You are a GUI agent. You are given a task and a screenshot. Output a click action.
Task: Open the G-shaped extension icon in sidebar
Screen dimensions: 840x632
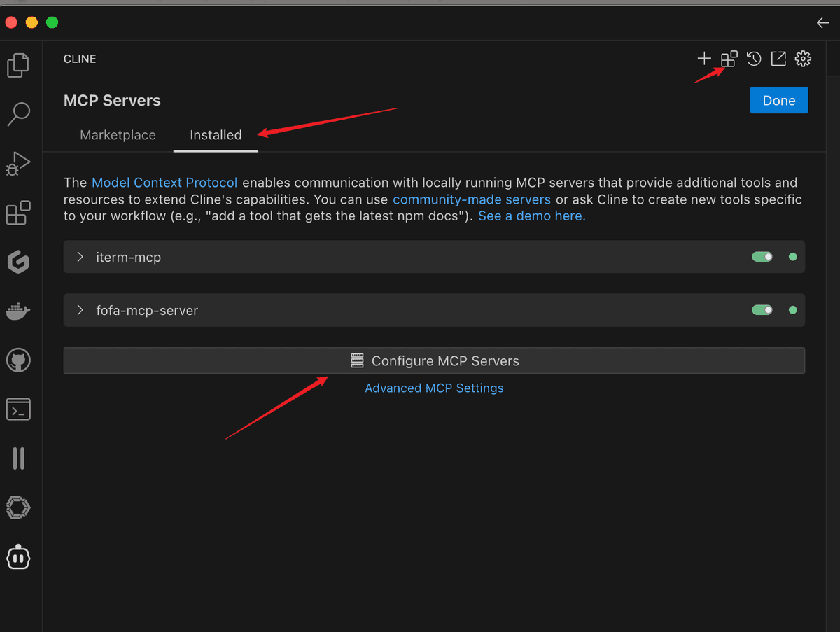pyautogui.click(x=18, y=262)
